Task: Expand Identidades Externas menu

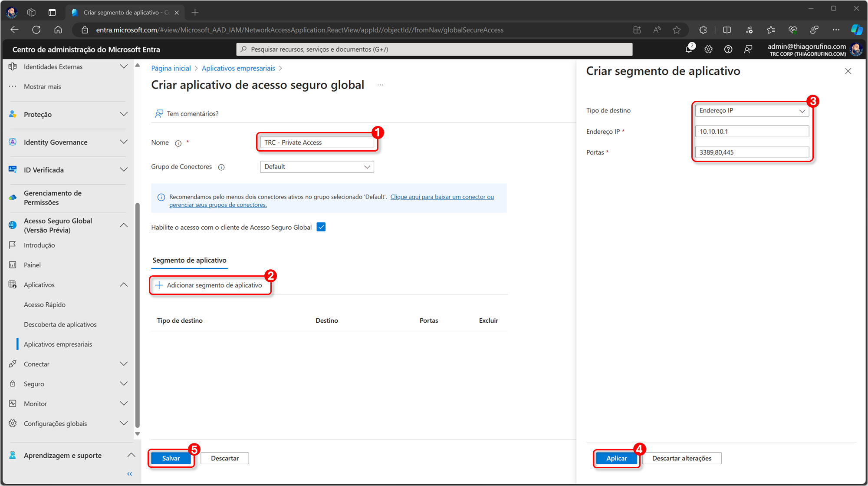Action: (x=124, y=66)
